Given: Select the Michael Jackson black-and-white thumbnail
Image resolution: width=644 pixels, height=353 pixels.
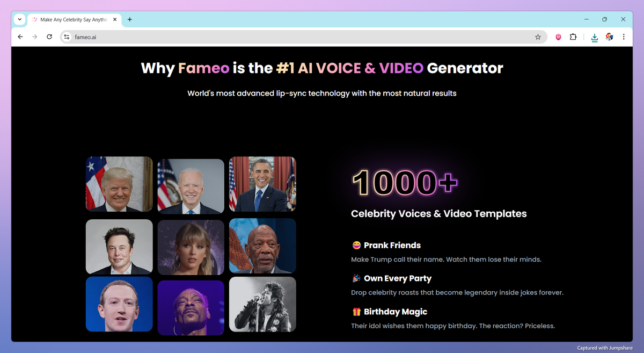Looking at the screenshot, I should click(262, 304).
